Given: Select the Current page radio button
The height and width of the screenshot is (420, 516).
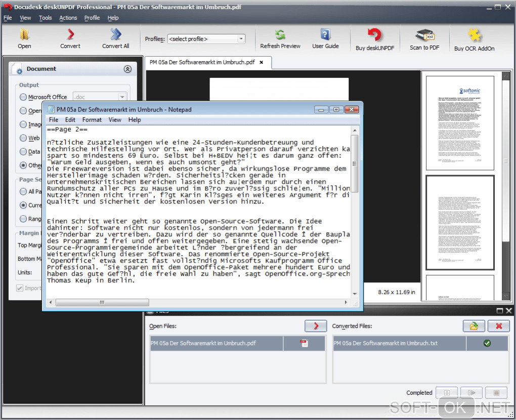Looking at the screenshot, I should [23, 205].
